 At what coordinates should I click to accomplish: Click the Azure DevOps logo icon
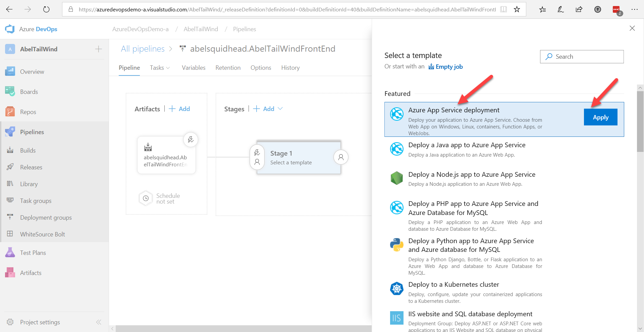coord(10,29)
